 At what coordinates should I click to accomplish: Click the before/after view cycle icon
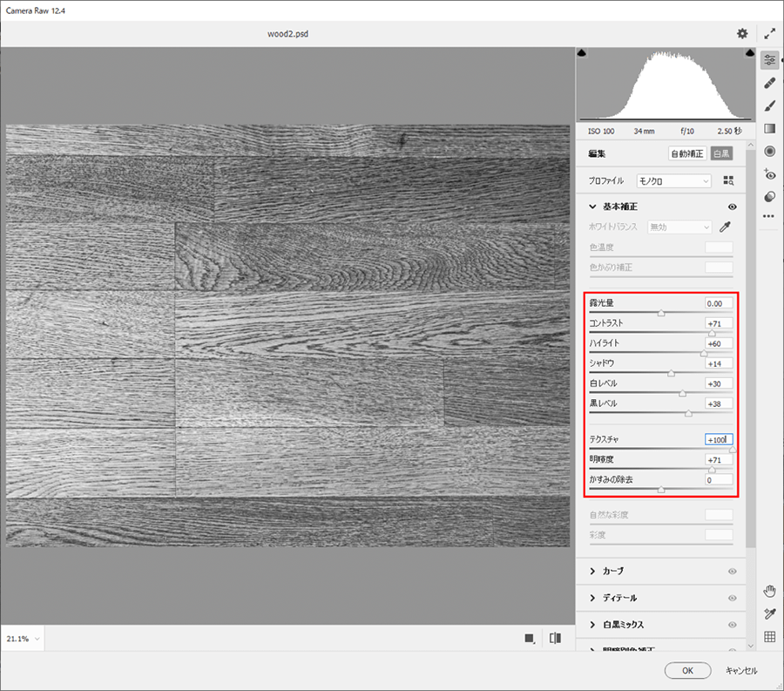[x=530, y=638]
